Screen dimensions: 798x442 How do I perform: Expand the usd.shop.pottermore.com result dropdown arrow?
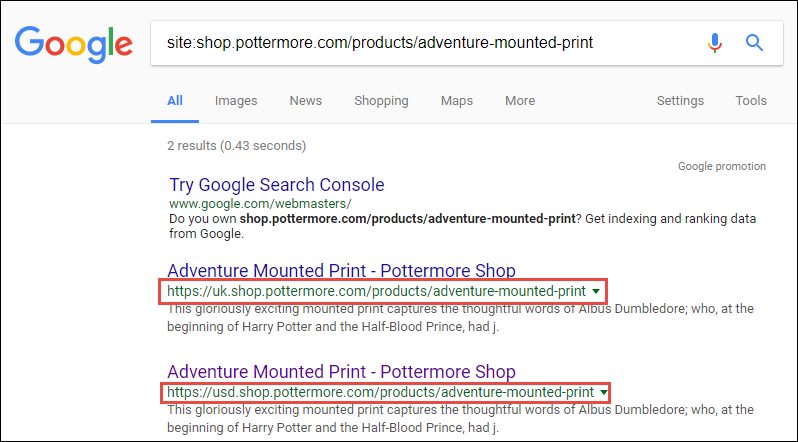[605, 392]
